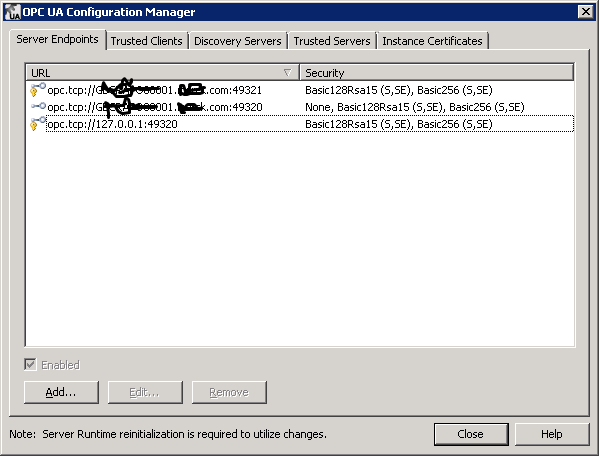Switch to the Server Endpoints tab
This screenshot has height=456, width=599.
(x=57, y=39)
